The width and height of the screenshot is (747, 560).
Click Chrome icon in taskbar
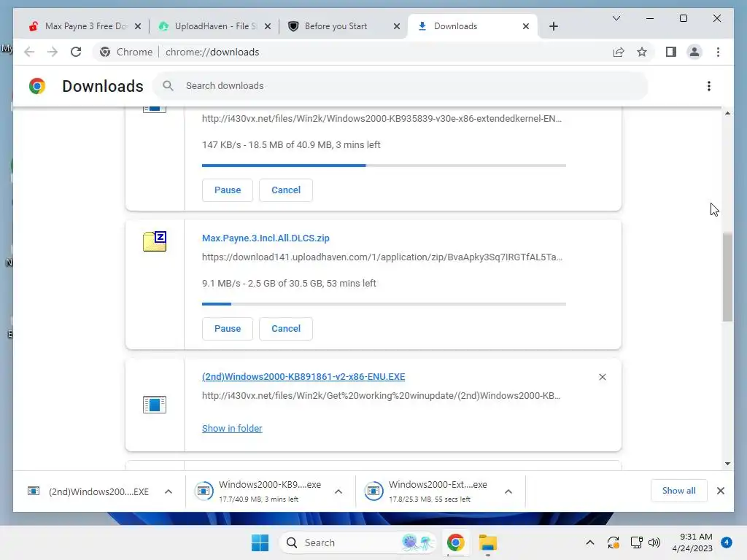455,542
